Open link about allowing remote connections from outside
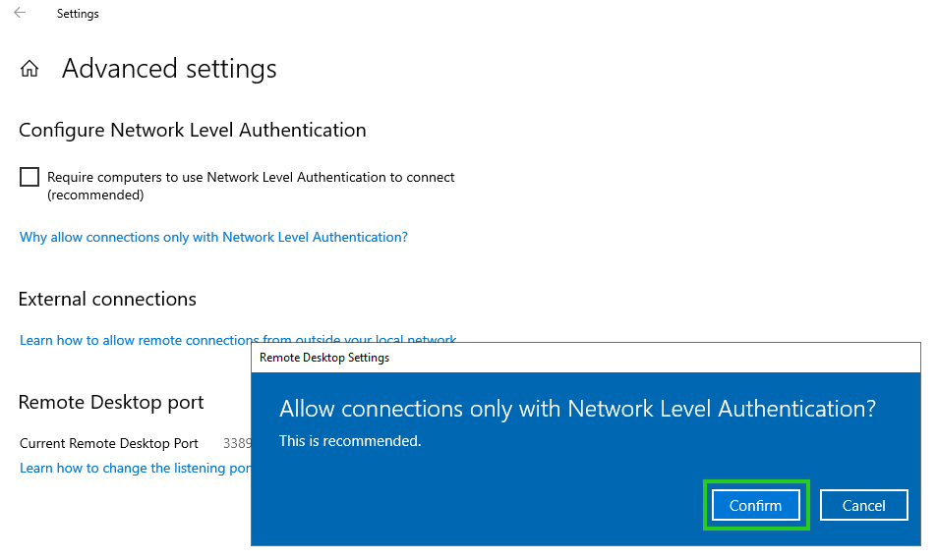 pos(138,340)
